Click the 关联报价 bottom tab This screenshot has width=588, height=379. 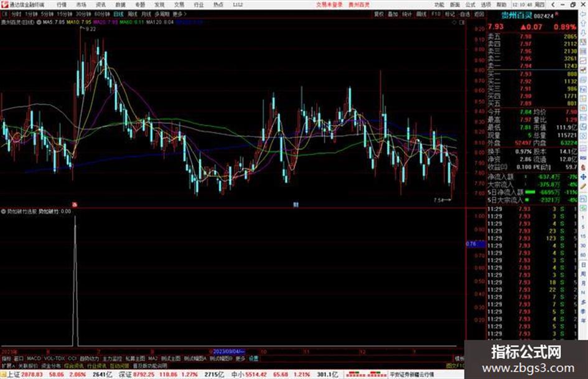click(28, 365)
